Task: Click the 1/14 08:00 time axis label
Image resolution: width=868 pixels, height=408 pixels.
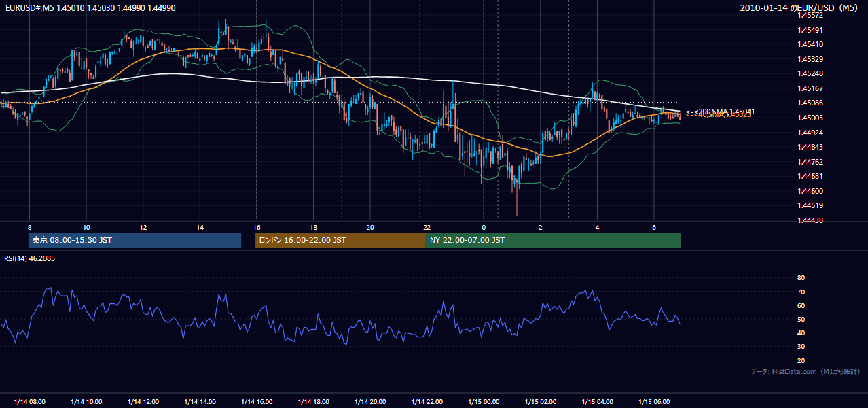Action: (29, 402)
